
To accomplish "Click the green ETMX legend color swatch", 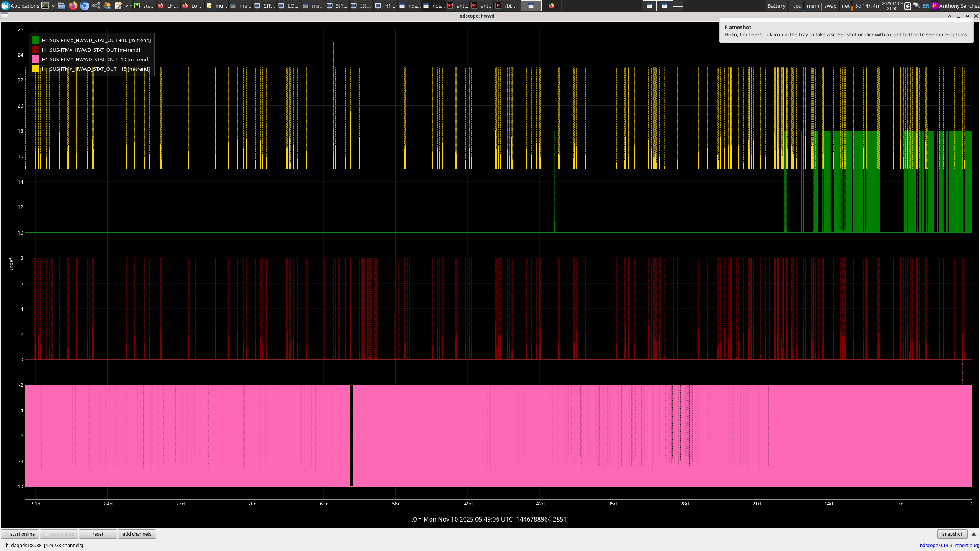I will pyautogui.click(x=36, y=40).
